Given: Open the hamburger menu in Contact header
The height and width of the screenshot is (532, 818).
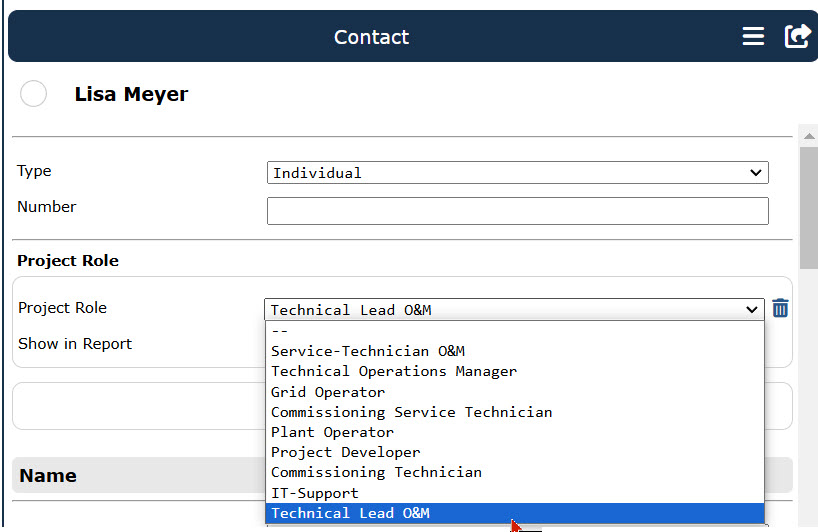Looking at the screenshot, I should coord(753,37).
